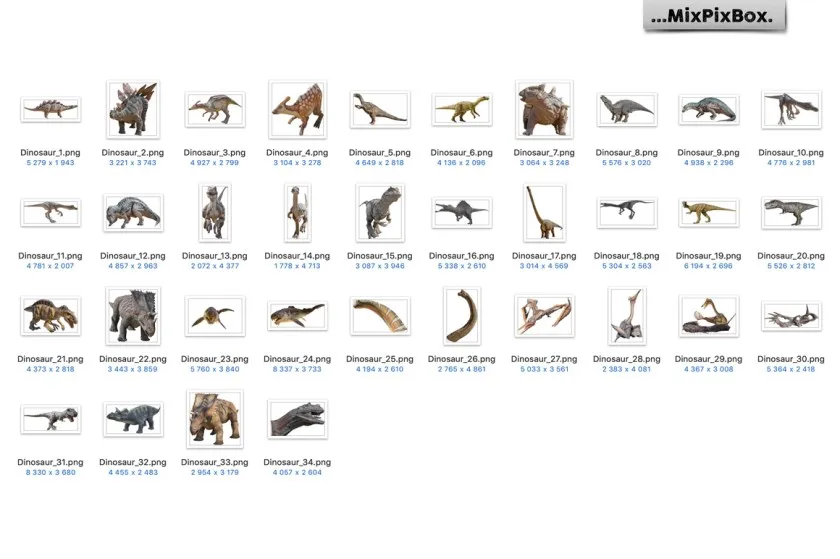Click the Dinosaur_5.png filename label
Image resolution: width=840 pixels, height=559 pixels.
point(379,152)
